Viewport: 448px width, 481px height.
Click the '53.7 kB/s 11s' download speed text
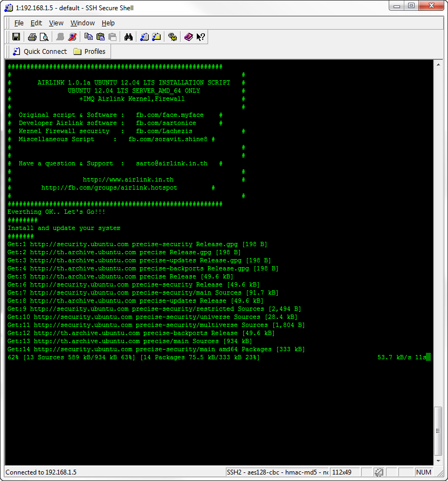402,357
